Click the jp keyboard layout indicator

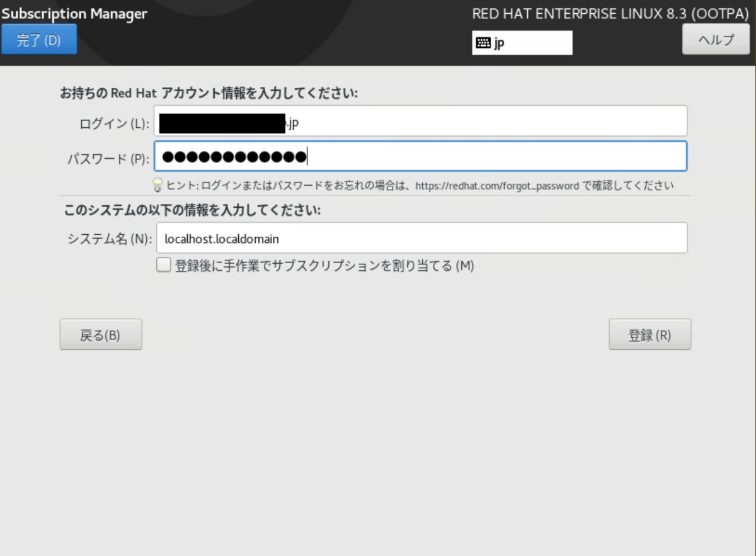(522, 43)
